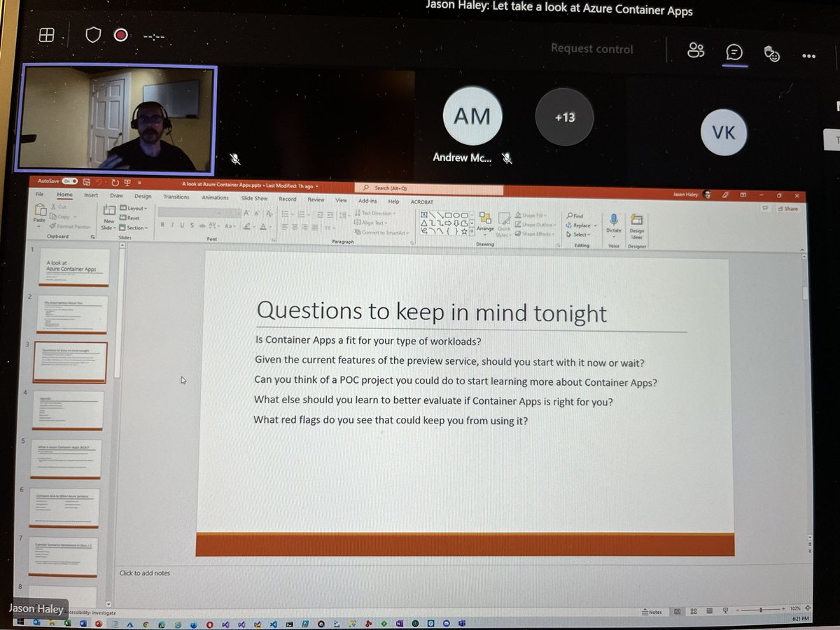Click to add notes field
The height and width of the screenshot is (630, 840).
[x=144, y=573]
